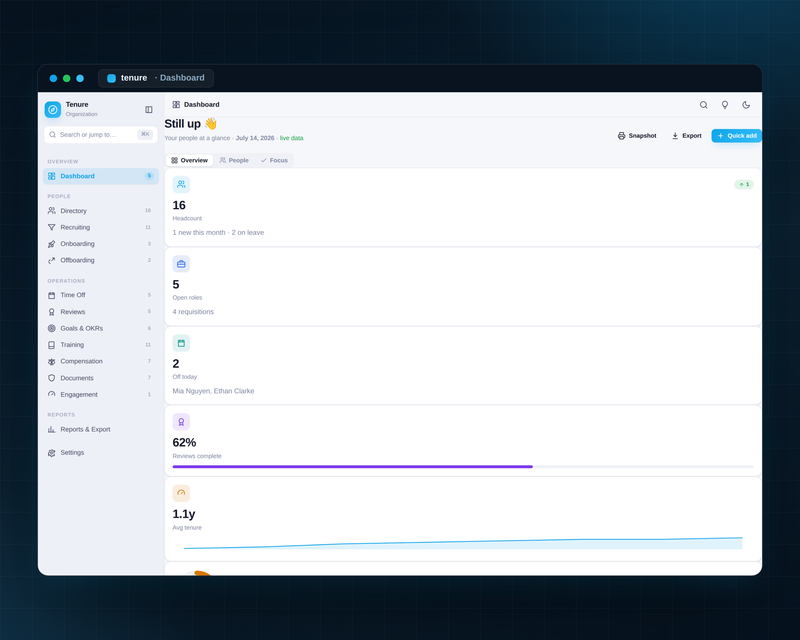Open Goals & OKRs target icon

point(52,328)
